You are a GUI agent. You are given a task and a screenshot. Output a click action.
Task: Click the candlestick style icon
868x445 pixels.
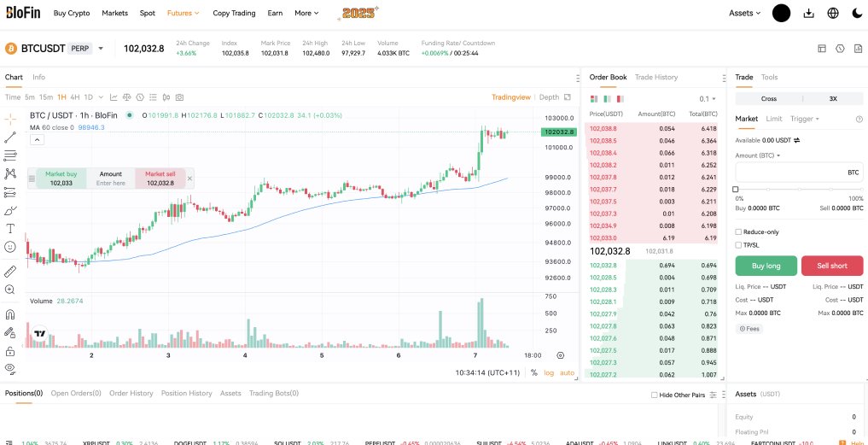coord(166,97)
